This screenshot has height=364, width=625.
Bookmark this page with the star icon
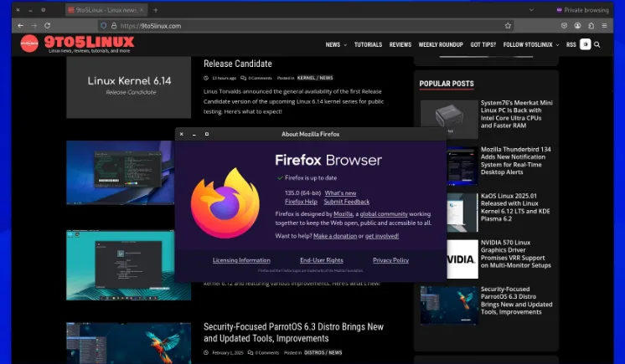508,25
